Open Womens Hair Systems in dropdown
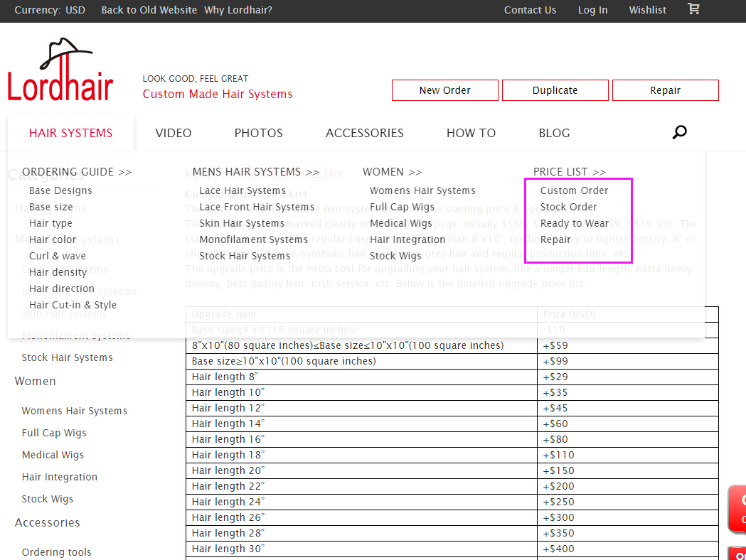 422,190
